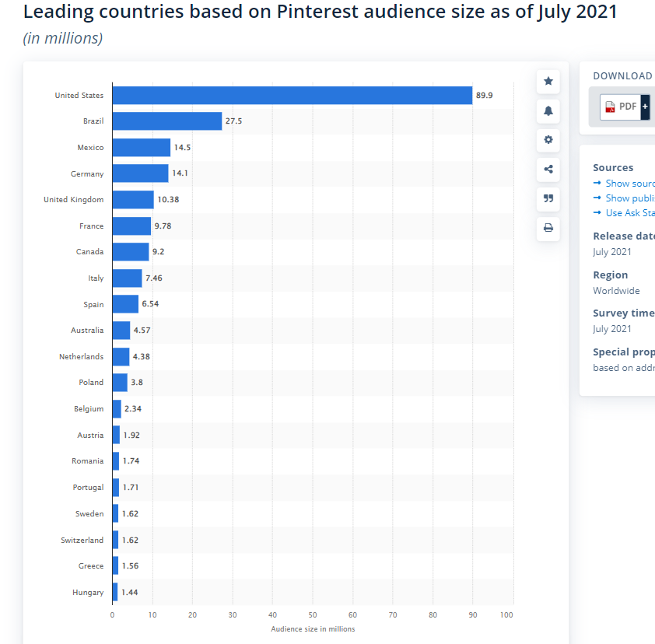Click the print icon
The image size is (655, 644).
[548, 228]
